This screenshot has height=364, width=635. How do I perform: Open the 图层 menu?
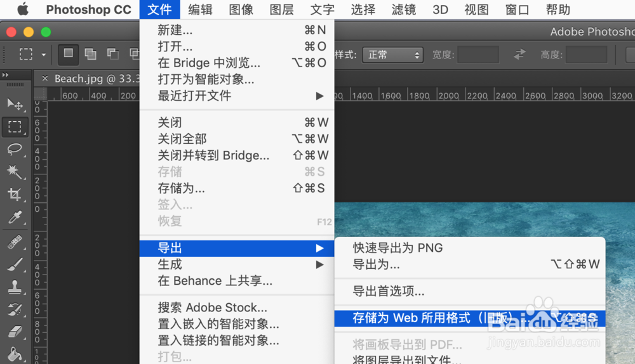tap(281, 10)
